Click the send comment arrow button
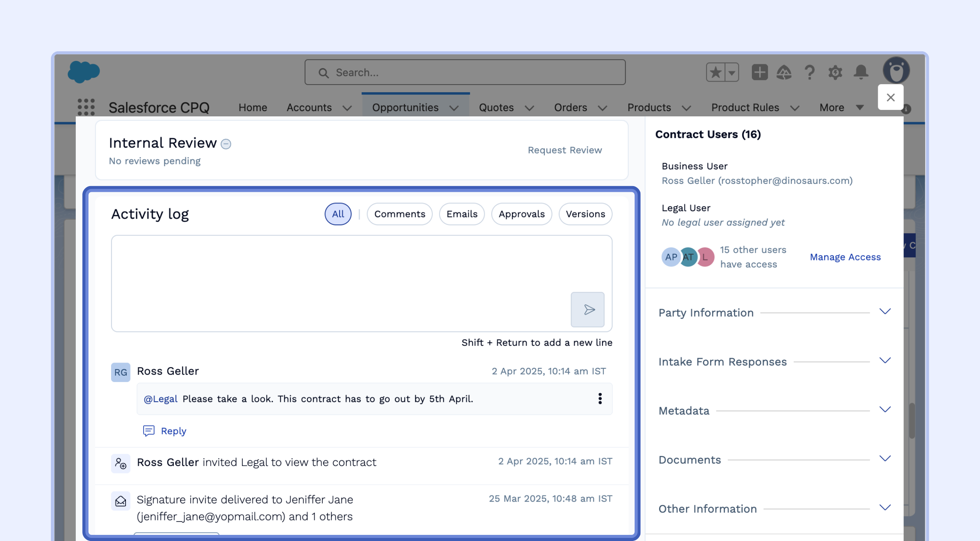Viewport: 980px width, 541px height. pos(587,309)
